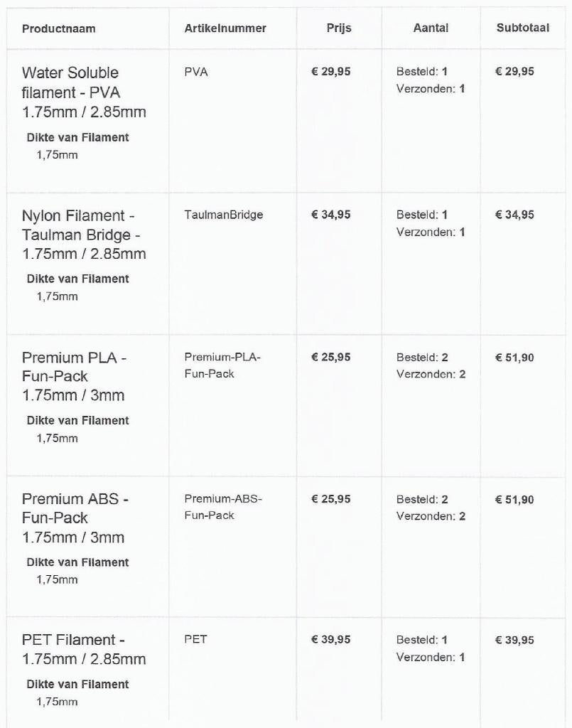Open PET Filament product name
Image resolution: width=572 pixels, height=728 pixels.
(x=84, y=650)
